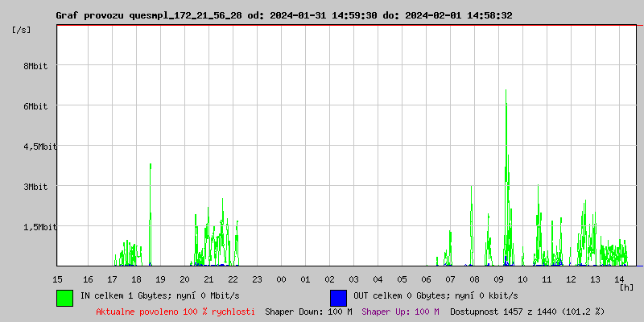Screen dimensions: 644x322
Task: Select the 8Mbit y-axis label
Action: 35,66
